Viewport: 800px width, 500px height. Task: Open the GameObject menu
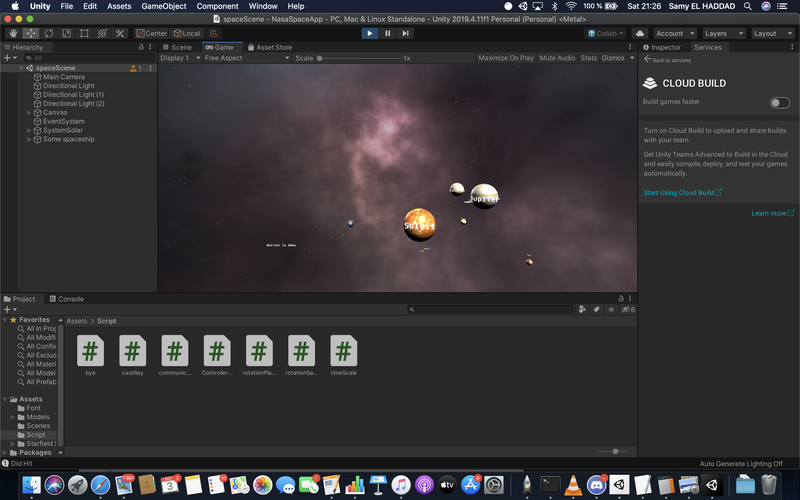point(163,6)
